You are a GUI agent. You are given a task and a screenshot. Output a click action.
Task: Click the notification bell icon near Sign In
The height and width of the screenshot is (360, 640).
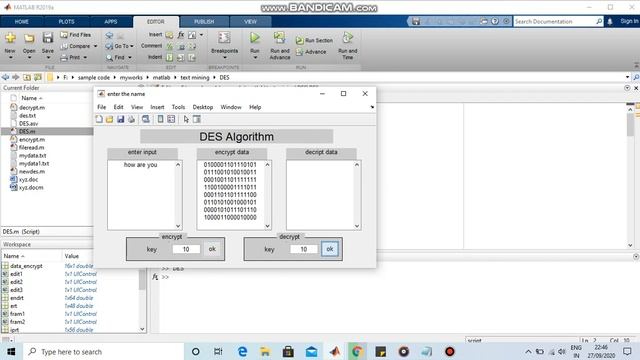[x=610, y=22]
